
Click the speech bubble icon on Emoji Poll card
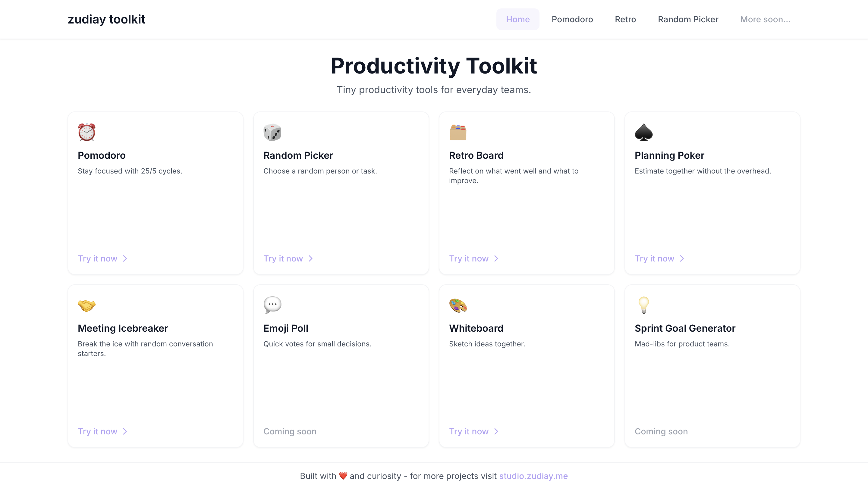pyautogui.click(x=272, y=305)
